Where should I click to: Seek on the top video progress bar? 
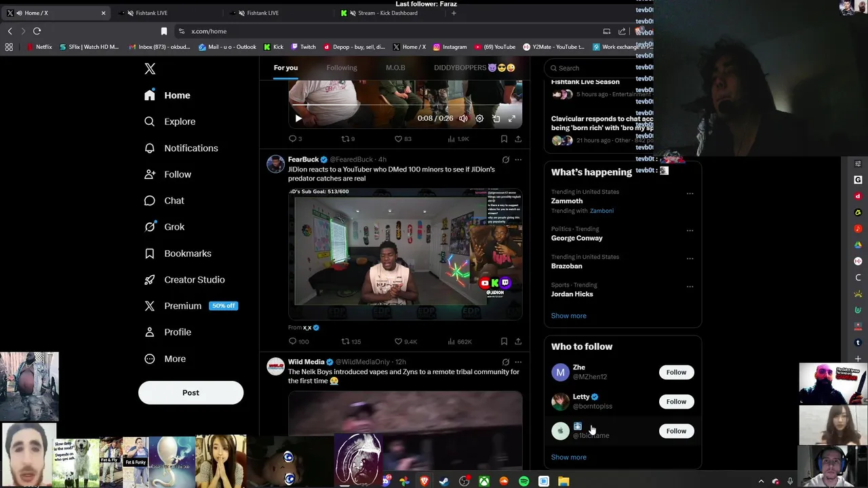click(405, 106)
